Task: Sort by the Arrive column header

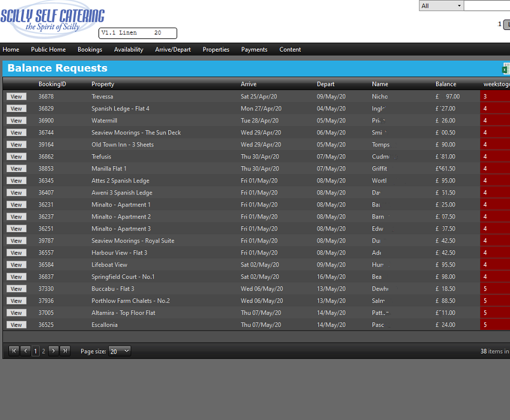Action: (x=249, y=84)
